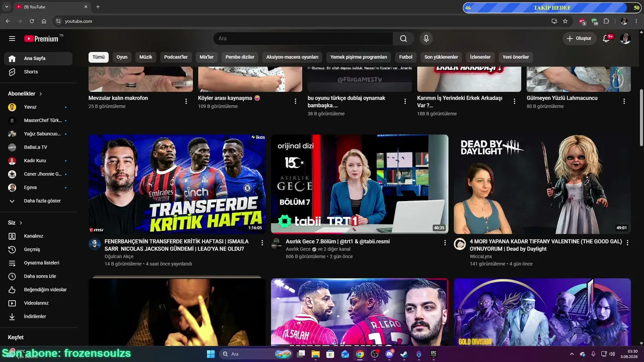644x362 pixels.
Task: Select the Müzik filter chip
Action: click(x=146, y=57)
